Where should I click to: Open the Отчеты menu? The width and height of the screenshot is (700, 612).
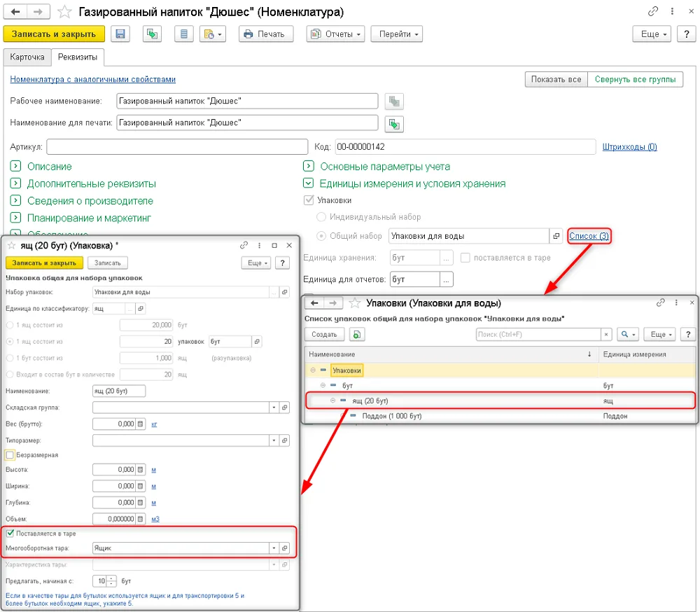pyautogui.click(x=335, y=34)
